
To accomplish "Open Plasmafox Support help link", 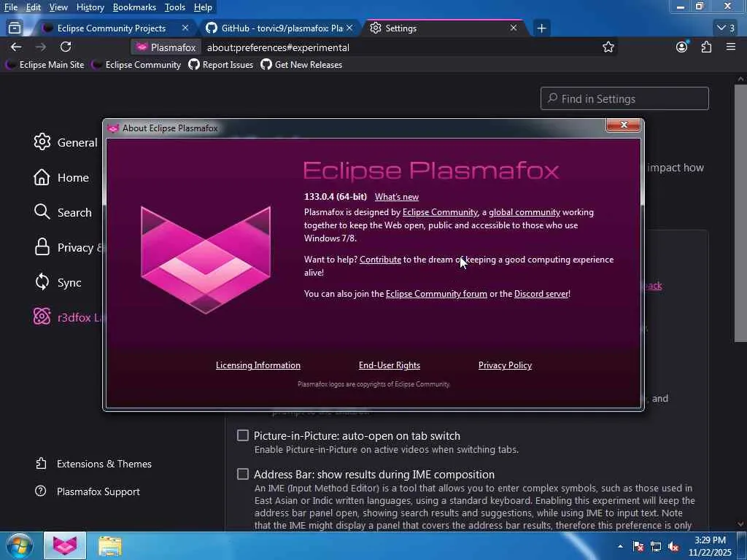I will (x=88, y=491).
